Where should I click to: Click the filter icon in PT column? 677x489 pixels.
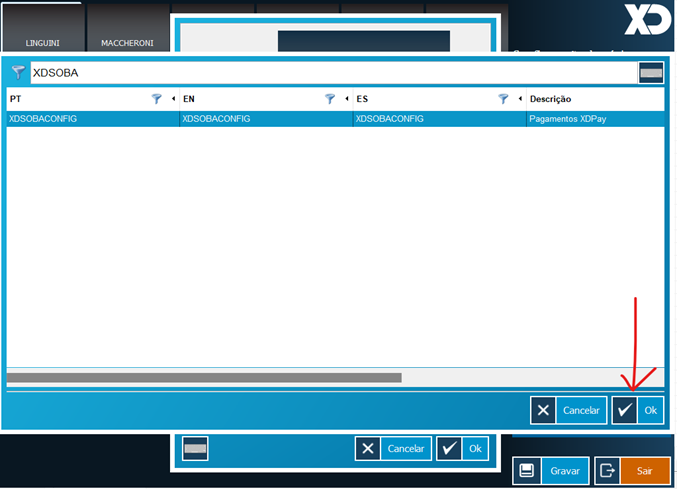coord(157,99)
